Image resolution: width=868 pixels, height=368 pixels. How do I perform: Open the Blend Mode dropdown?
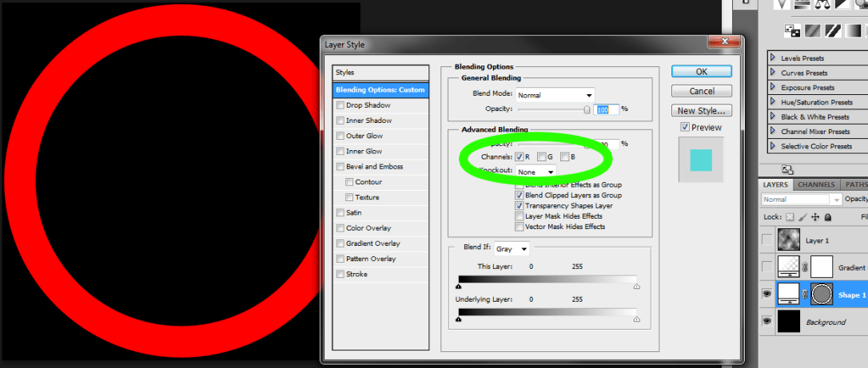click(555, 95)
